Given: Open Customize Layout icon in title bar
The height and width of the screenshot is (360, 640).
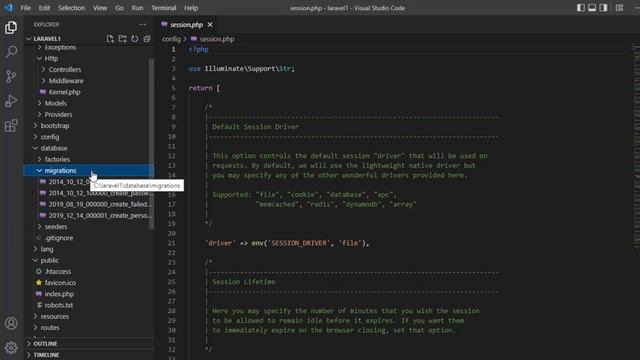Looking at the screenshot, I should point(619,8).
